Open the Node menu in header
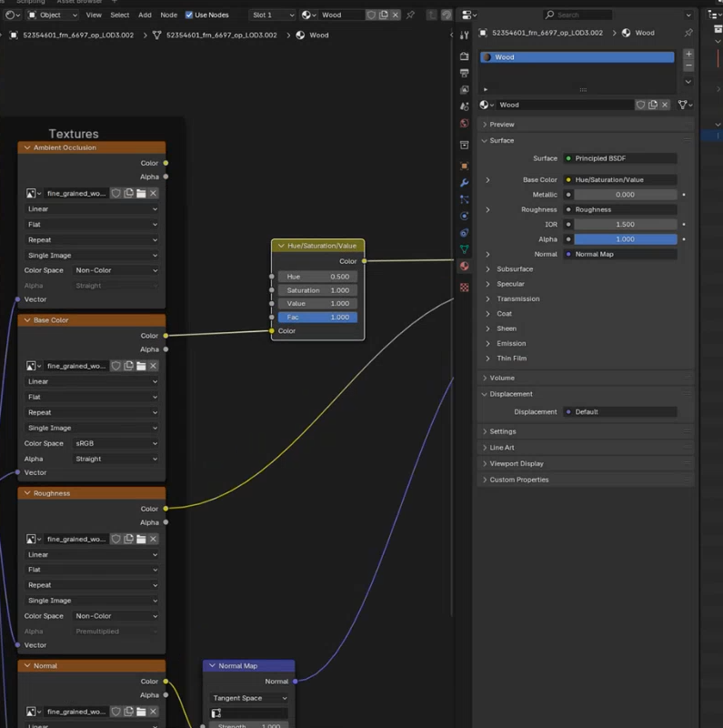The height and width of the screenshot is (728, 723). tap(168, 15)
